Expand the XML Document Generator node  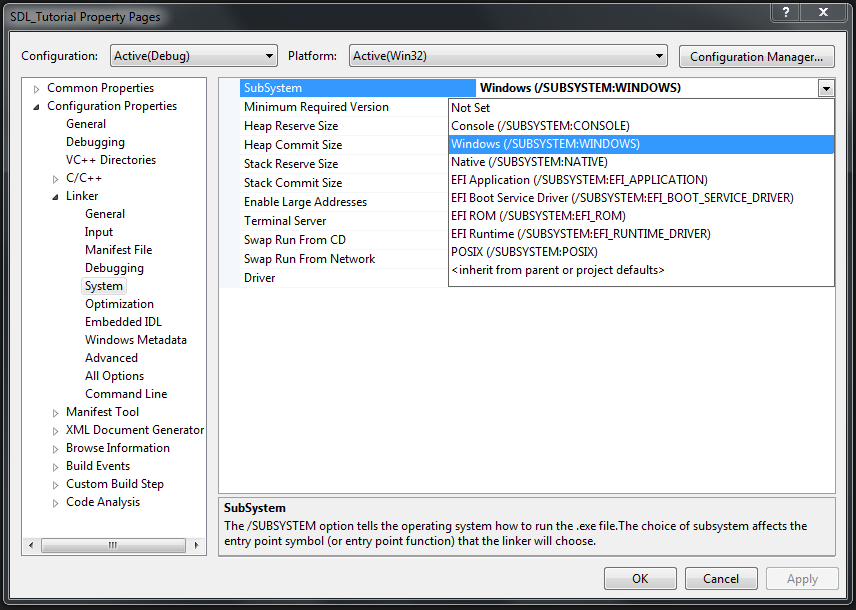point(55,431)
